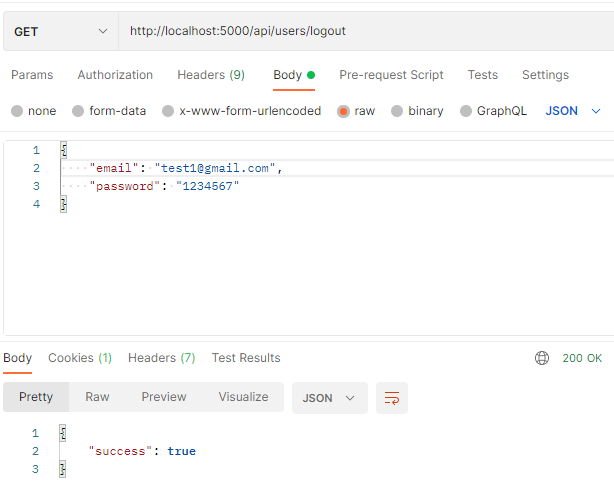The image size is (614, 501).
Task: Select the raw body radio button
Action: (x=343, y=112)
